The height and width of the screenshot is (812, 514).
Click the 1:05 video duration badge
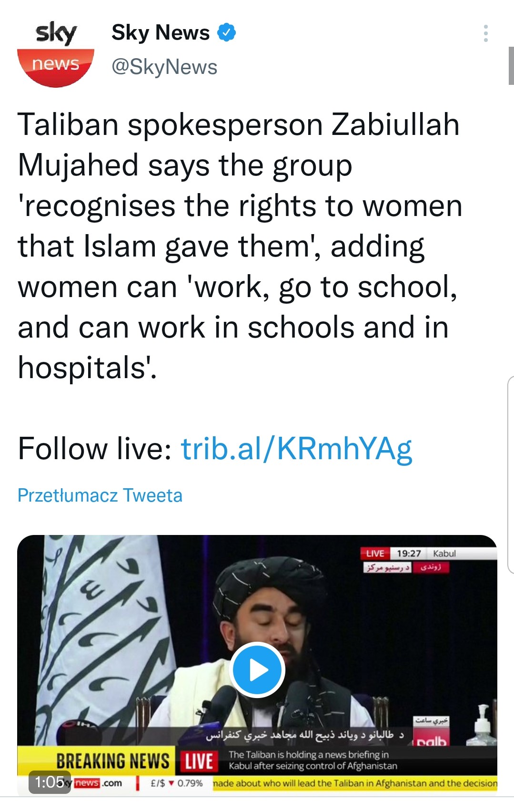point(50,782)
